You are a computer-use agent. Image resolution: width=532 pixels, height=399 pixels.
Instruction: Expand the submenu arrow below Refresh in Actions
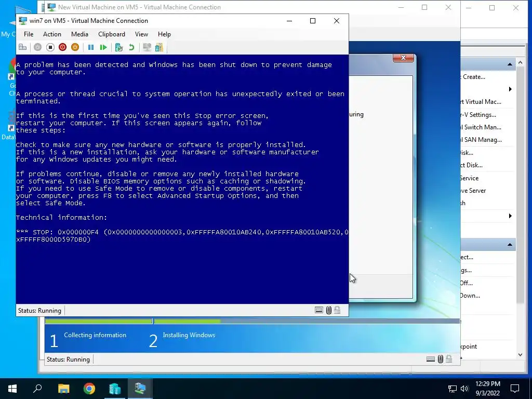(x=510, y=216)
